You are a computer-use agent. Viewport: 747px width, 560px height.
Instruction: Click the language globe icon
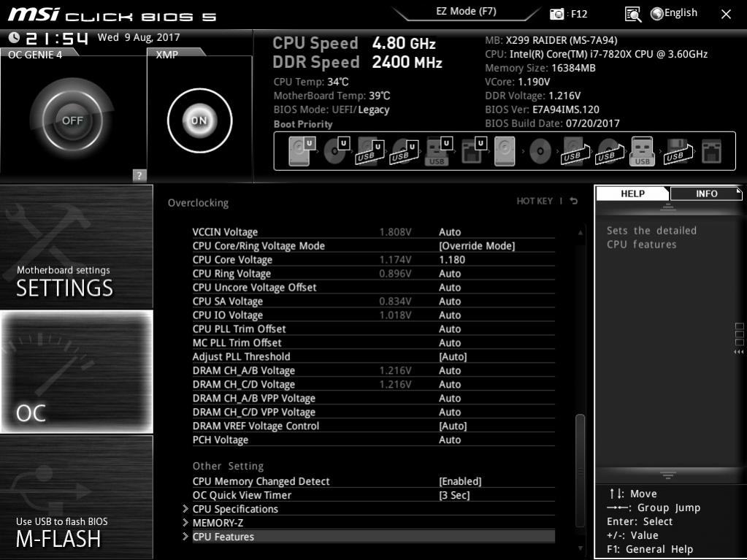tap(657, 14)
